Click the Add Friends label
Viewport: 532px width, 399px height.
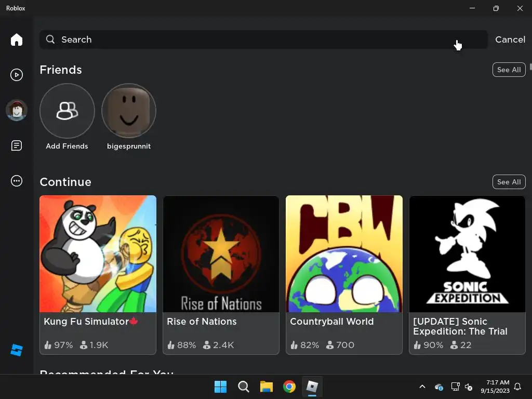[x=67, y=146]
